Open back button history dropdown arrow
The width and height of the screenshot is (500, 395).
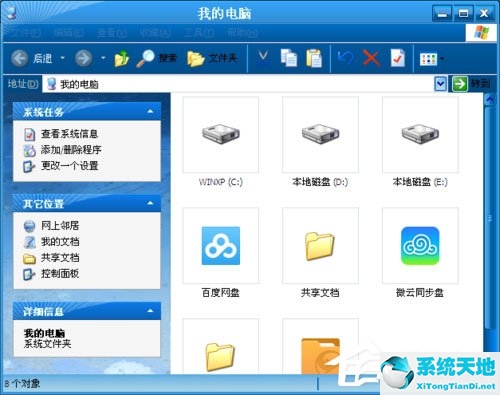coord(63,58)
